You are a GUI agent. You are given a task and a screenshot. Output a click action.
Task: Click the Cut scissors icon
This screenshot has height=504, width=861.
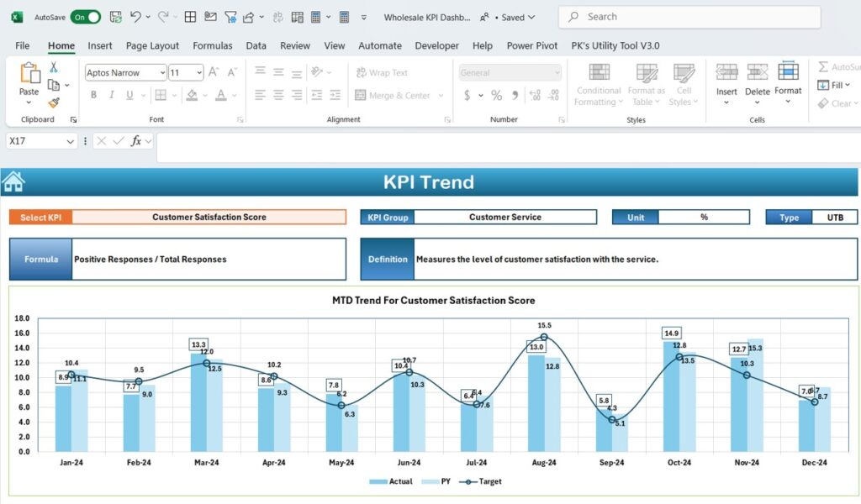(54, 67)
